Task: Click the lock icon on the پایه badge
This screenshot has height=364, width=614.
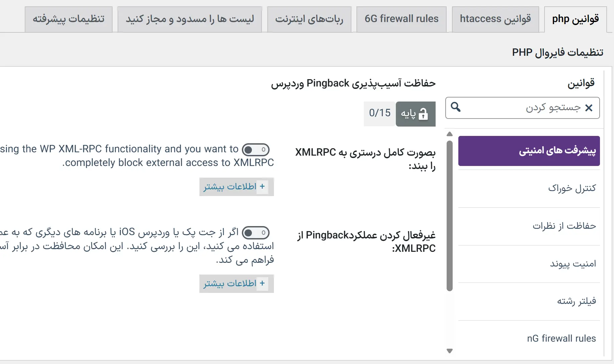Action: pos(423,114)
